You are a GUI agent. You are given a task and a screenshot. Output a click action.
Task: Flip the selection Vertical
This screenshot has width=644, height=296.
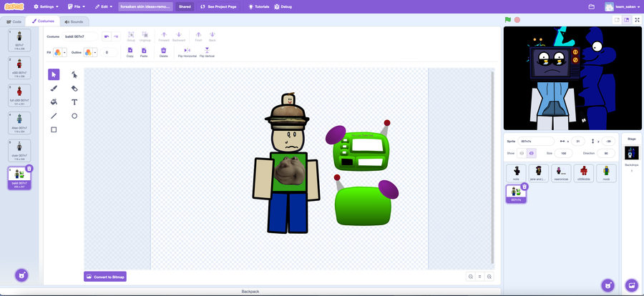point(207,52)
